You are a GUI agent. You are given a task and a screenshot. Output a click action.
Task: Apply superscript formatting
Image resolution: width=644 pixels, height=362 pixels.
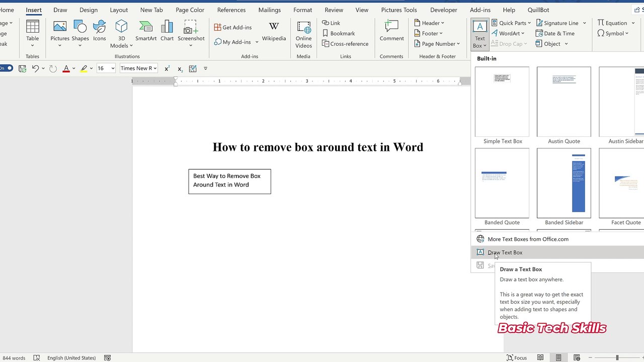pos(167,68)
